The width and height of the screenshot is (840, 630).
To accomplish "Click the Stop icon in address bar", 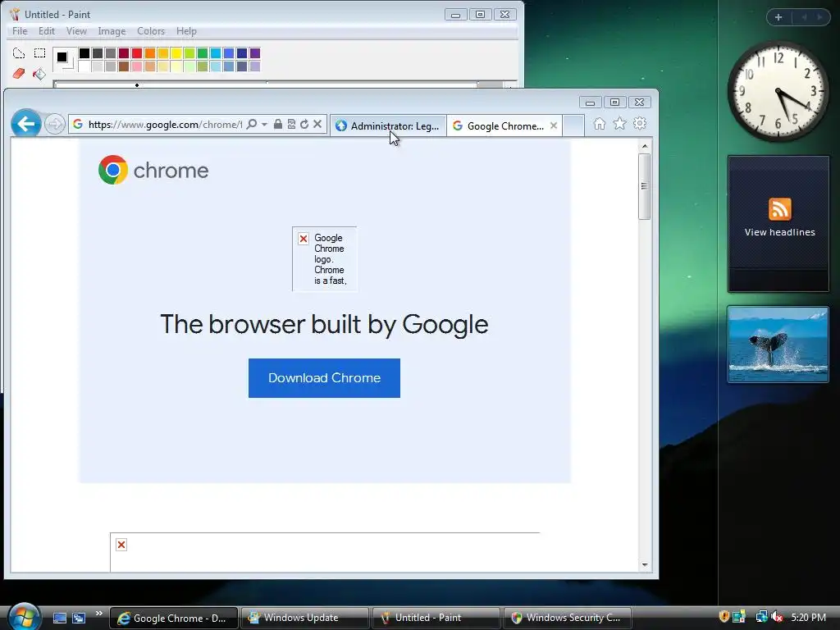I will [x=317, y=125].
